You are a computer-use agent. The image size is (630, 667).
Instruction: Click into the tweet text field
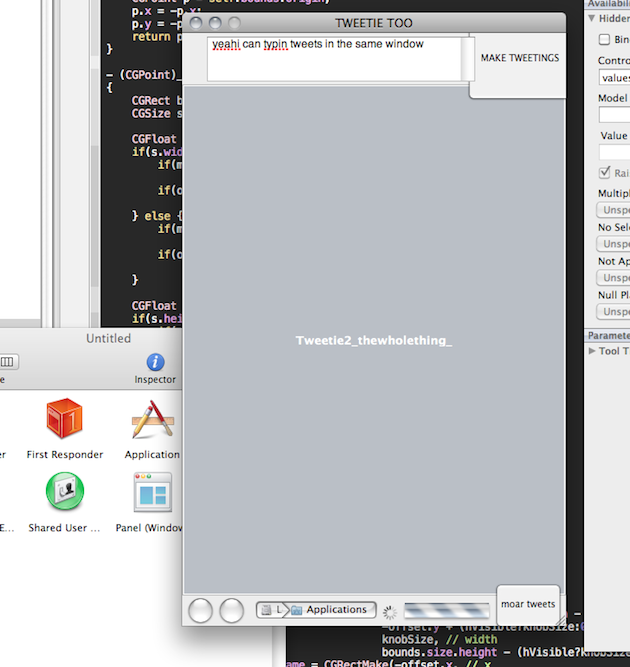point(334,59)
